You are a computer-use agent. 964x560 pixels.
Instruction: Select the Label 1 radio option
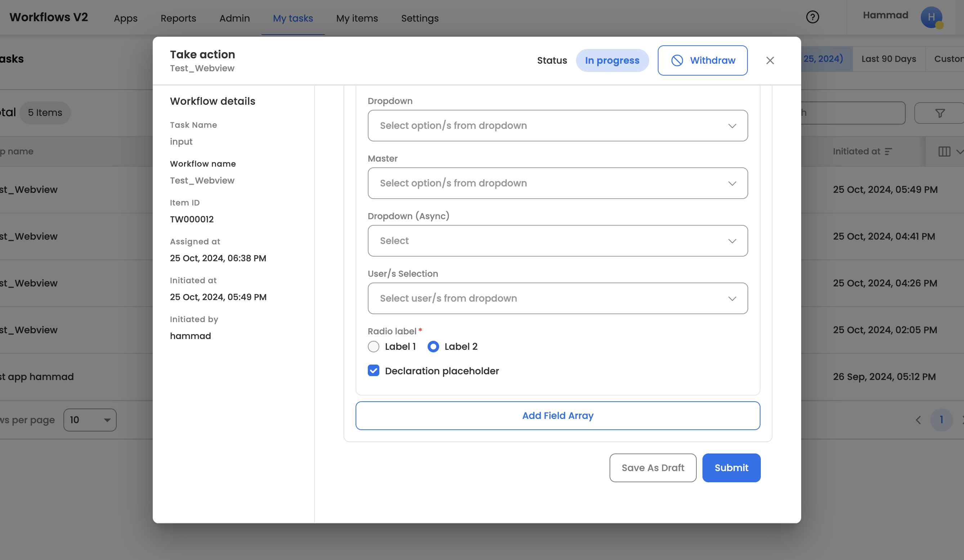(x=373, y=347)
